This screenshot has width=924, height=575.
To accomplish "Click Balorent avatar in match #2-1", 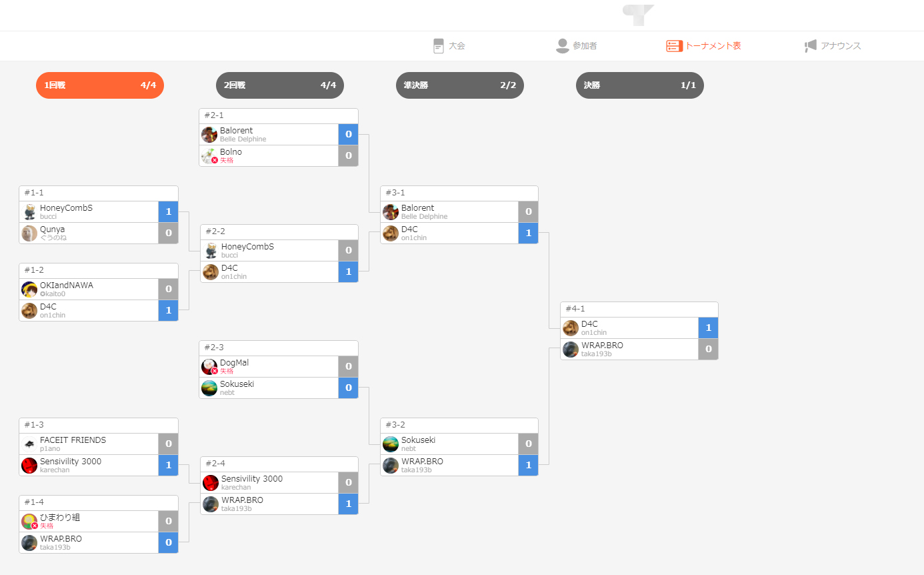I will [x=209, y=135].
